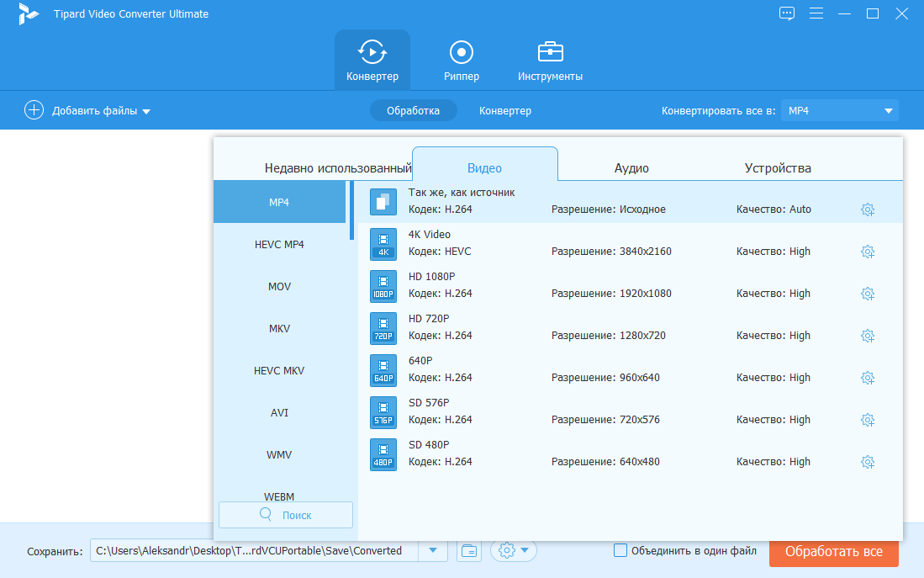Click the add files plus icon
Viewport: 924px width, 578px height.
[x=34, y=110]
